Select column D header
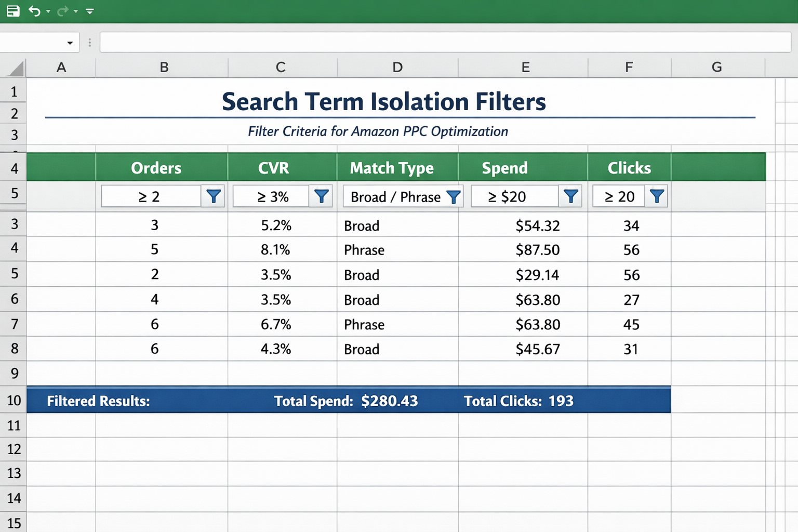 [397, 67]
